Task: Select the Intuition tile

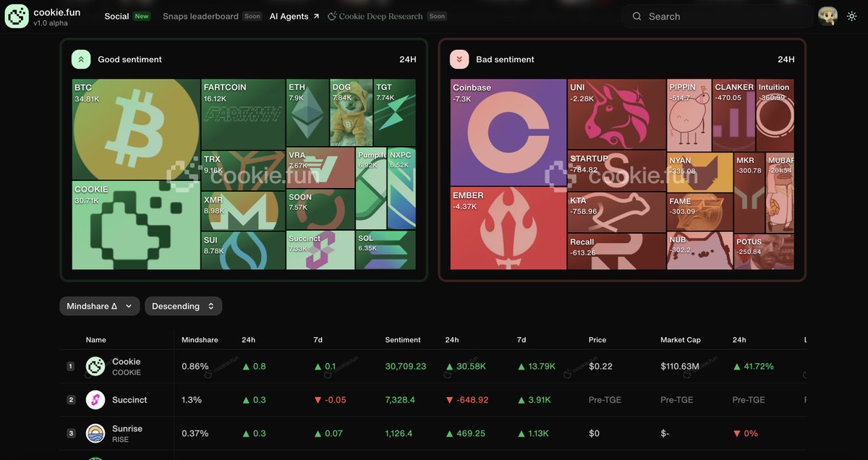Action: tap(775, 115)
